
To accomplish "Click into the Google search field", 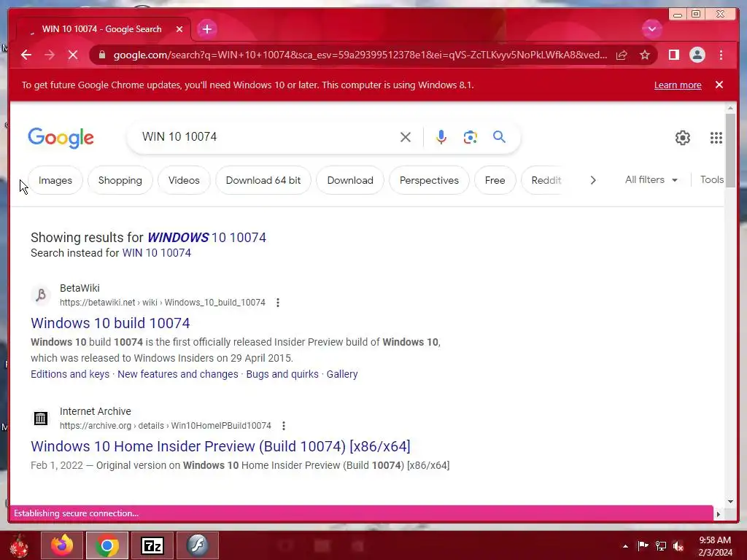I will click(267, 137).
